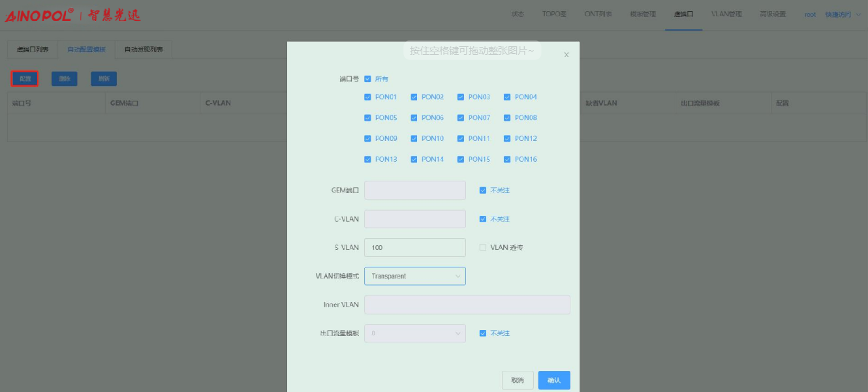Click the S-VLAN input field containing 100
Viewport: 868px width, 392px height.
pyautogui.click(x=414, y=248)
